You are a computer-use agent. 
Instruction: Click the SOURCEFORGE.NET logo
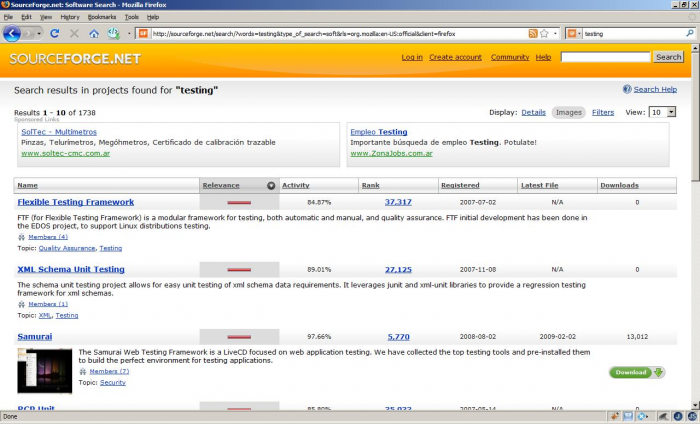tap(75, 59)
